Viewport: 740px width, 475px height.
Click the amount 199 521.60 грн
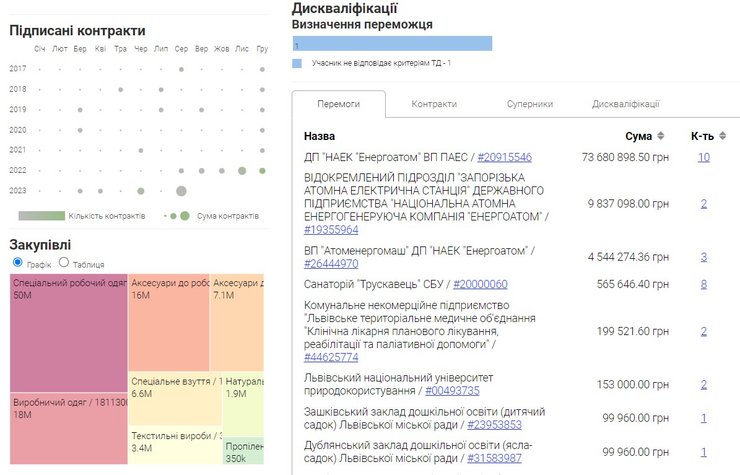coord(632,331)
